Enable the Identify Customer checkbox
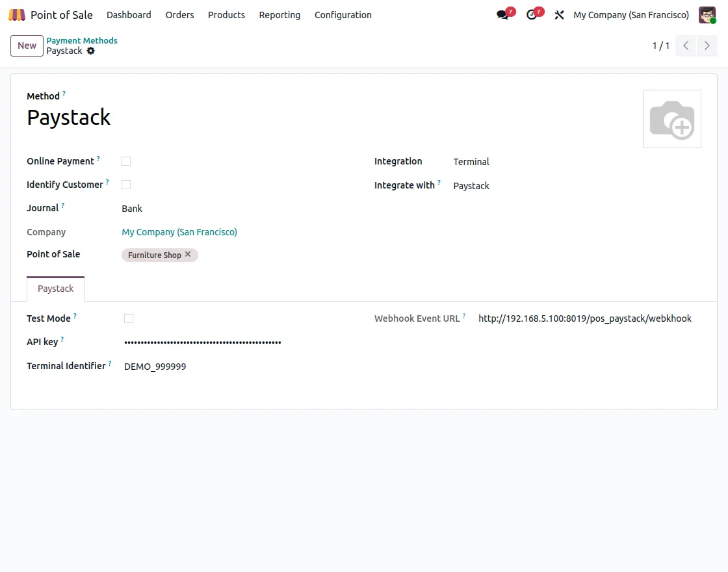This screenshot has width=728, height=572. (x=126, y=185)
